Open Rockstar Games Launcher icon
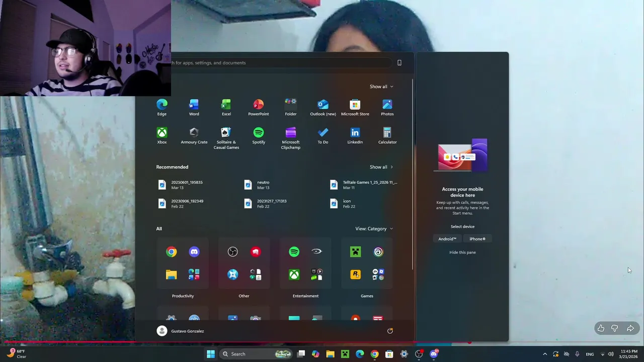Viewport: 644px width, 362px height. click(356, 275)
